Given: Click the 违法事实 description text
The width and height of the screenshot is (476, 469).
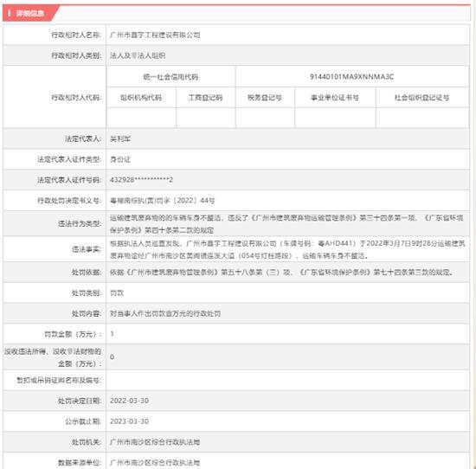Looking at the screenshot, I should [x=287, y=249].
